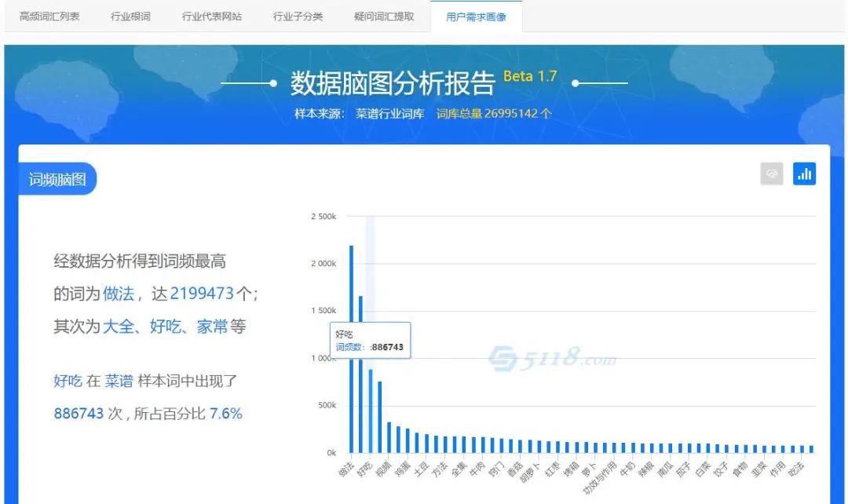This screenshot has width=848, height=504.
Task: Click the 做法 keyword link
Action: tap(119, 294)
